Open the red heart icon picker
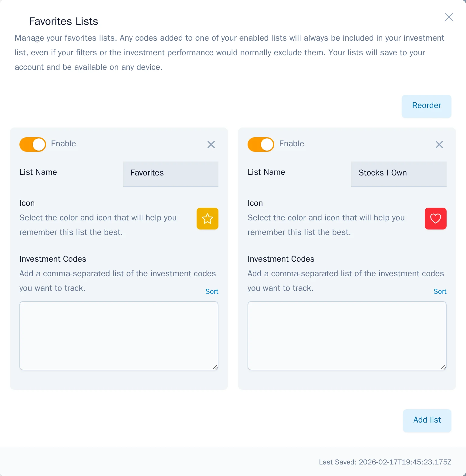The height and width of the screenshot is (476, 466). point(435,219)
